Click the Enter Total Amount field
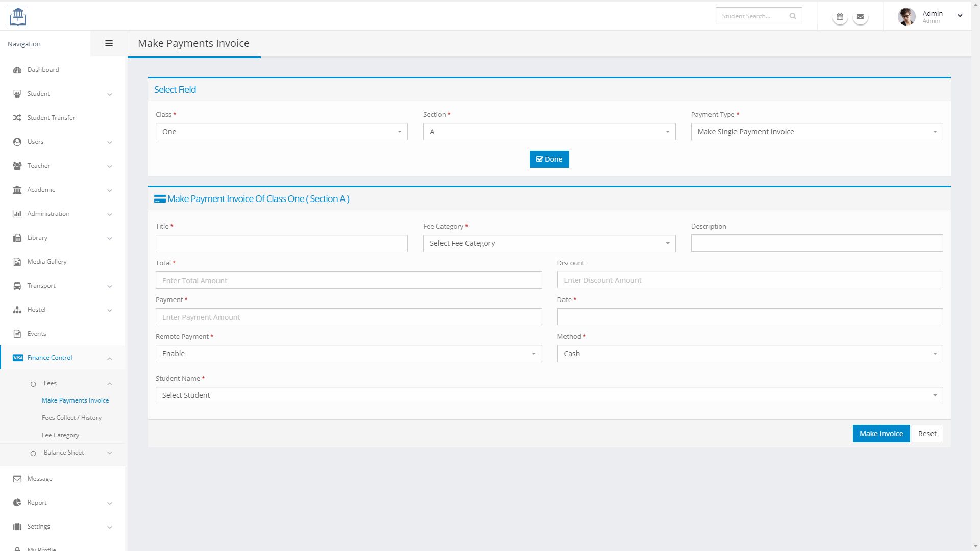 tap(348, 281)
